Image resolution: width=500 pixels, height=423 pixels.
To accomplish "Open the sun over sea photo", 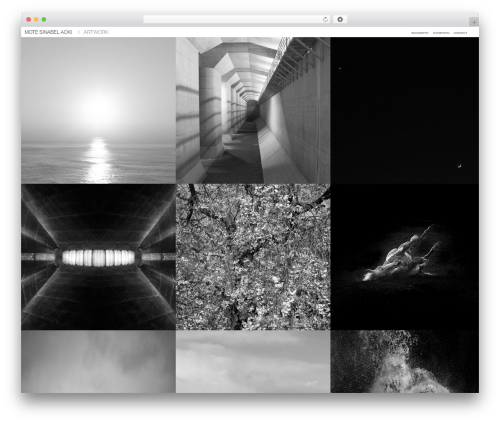I will [98, 110].
